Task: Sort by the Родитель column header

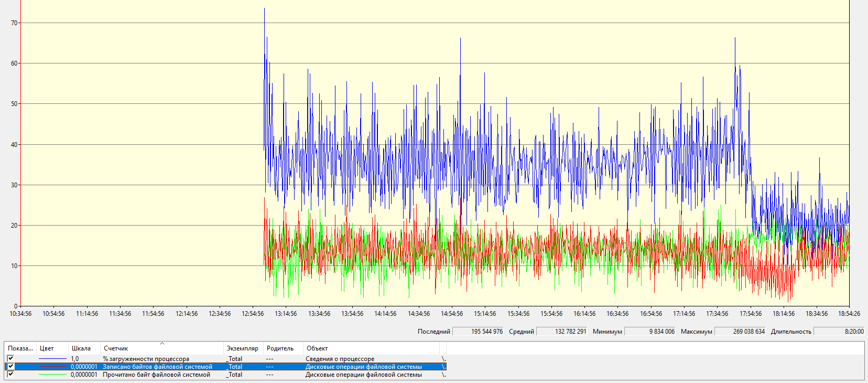Action: pyautogui.click(x=283, y=348)
